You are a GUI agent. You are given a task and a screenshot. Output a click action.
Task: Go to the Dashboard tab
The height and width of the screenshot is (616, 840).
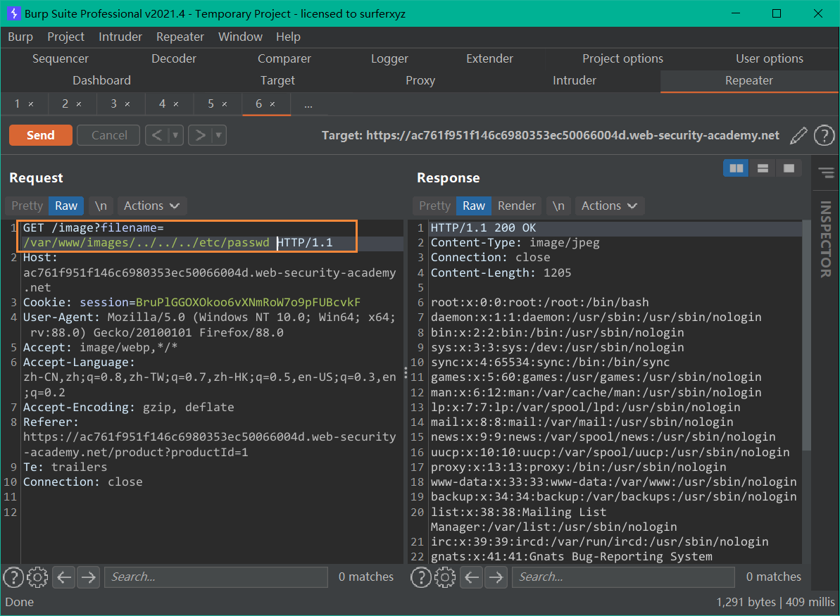pyautogui.click(x=102, y=80)
